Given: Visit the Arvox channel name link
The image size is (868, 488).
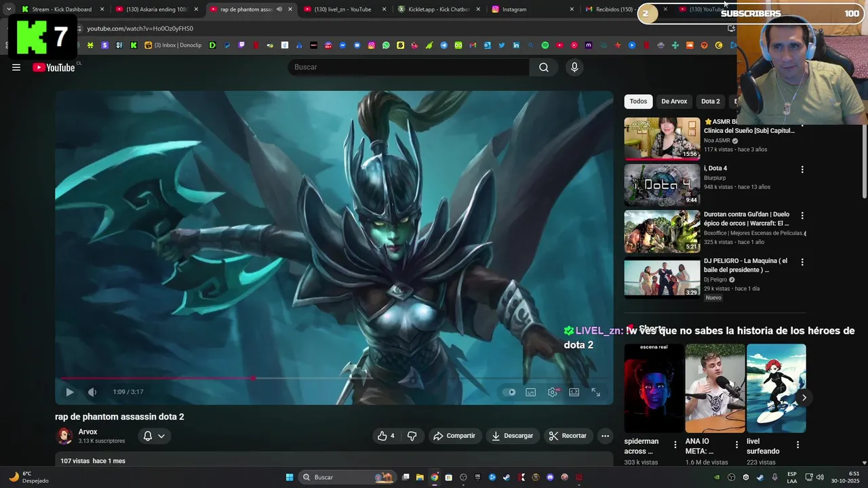Looking at the screenshot, I should (x=87, y=432).
